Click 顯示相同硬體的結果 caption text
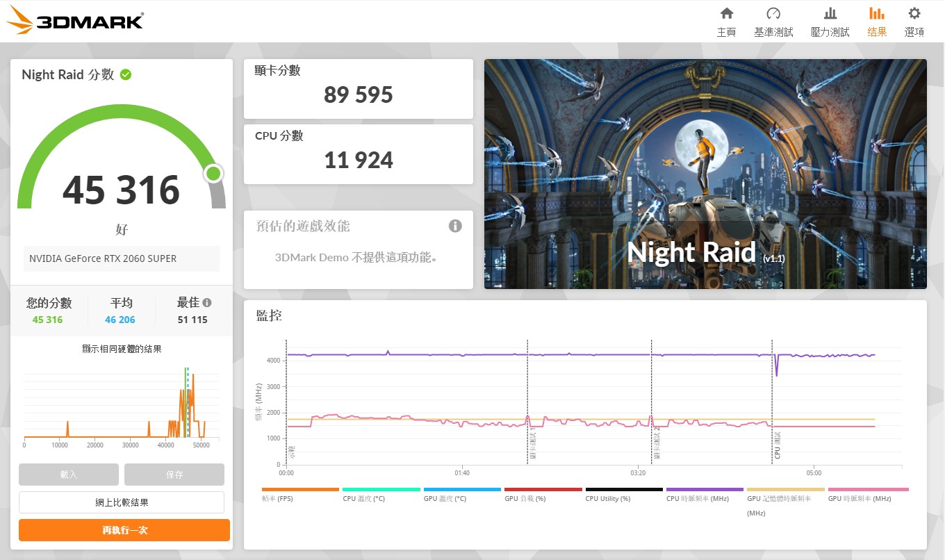The image size is (945, 560). (122, 349)
